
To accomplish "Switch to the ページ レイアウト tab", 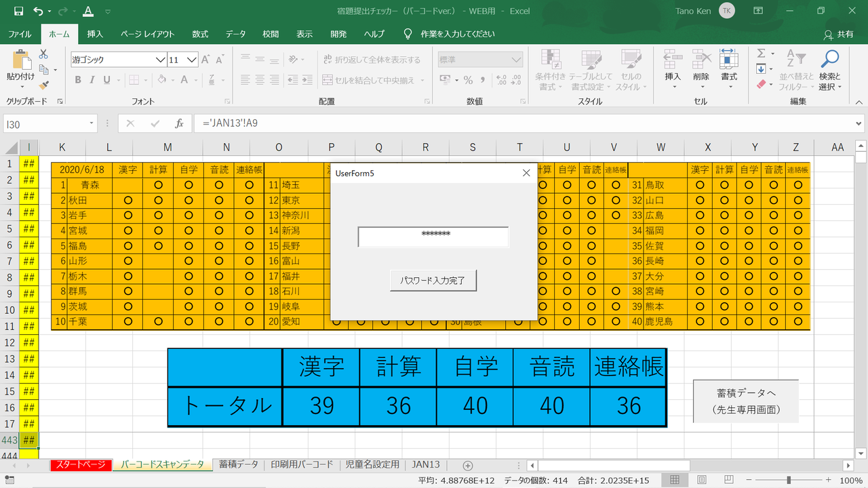I will tap(148, 34).
